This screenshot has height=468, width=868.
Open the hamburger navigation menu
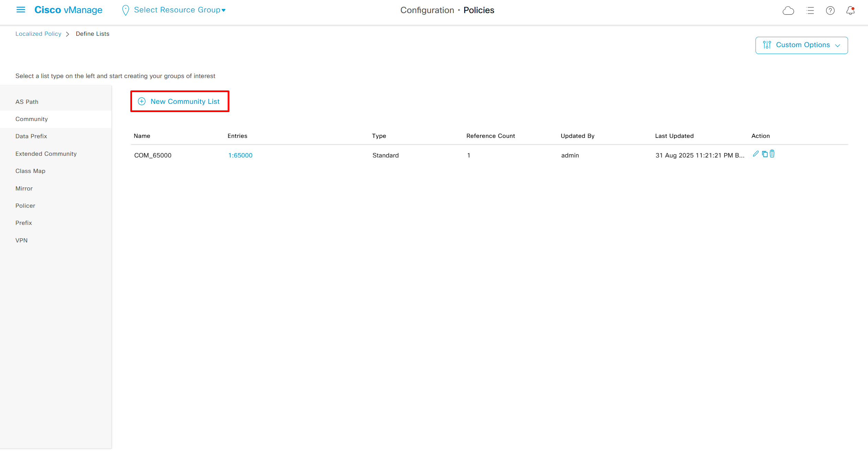coord(21,10)
